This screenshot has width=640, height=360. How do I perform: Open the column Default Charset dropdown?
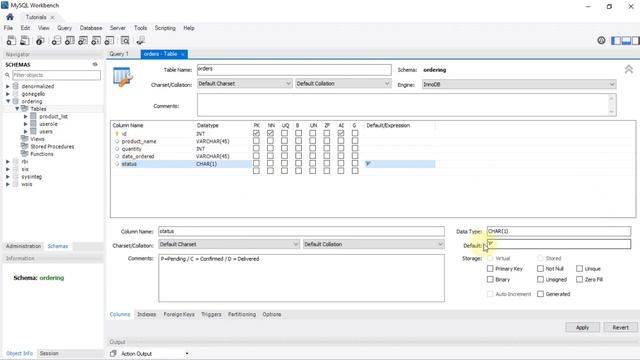(x=229, y=244)
